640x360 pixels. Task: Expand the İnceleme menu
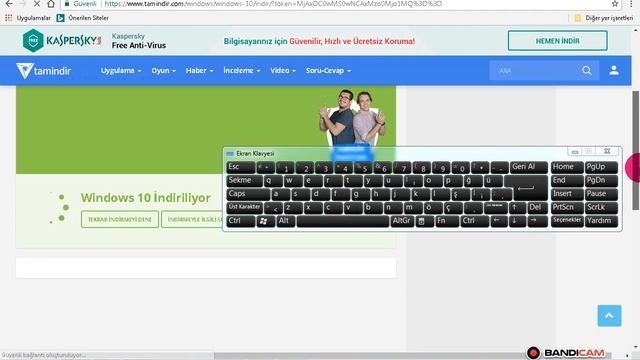point(241,71)
